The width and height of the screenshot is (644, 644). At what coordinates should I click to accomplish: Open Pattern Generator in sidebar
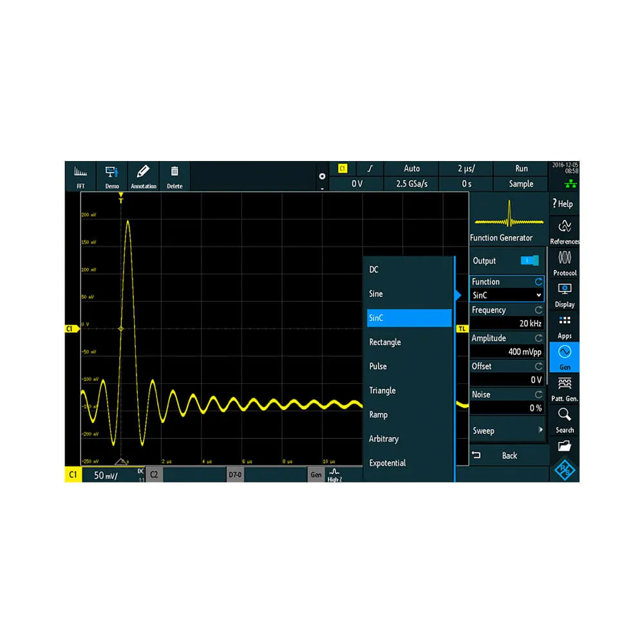click(x=564, y=389)
